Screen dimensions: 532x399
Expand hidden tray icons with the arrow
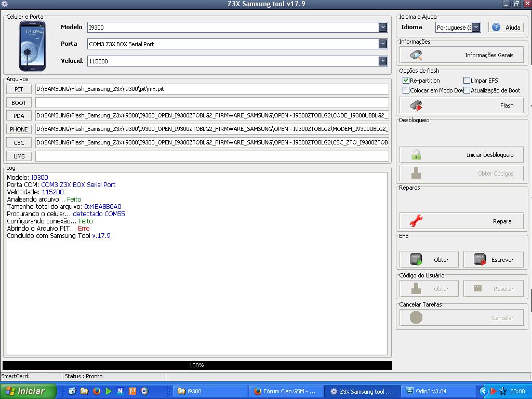coord(483,391)
